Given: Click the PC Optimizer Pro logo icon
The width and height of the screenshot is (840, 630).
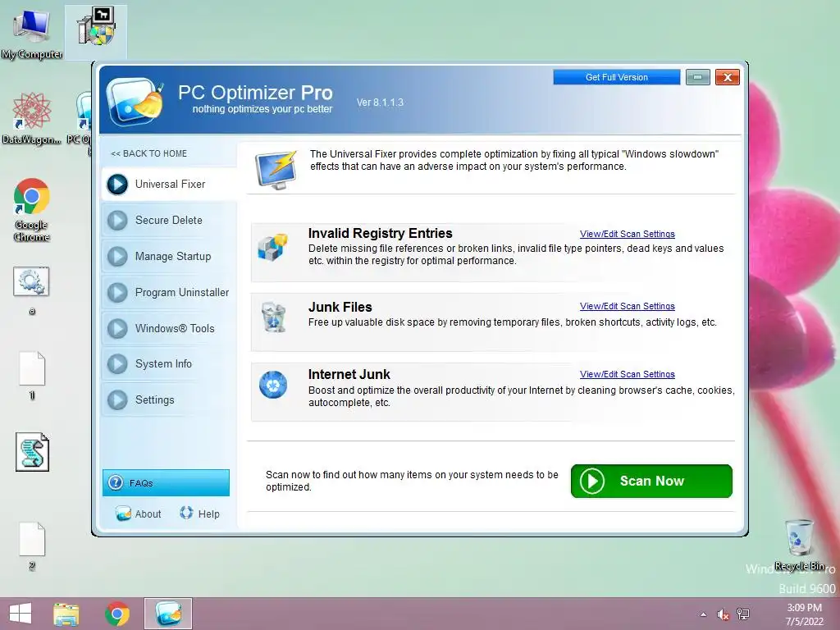Looking at the screenshot, I should pyautogui.click(x=135, y=102).
